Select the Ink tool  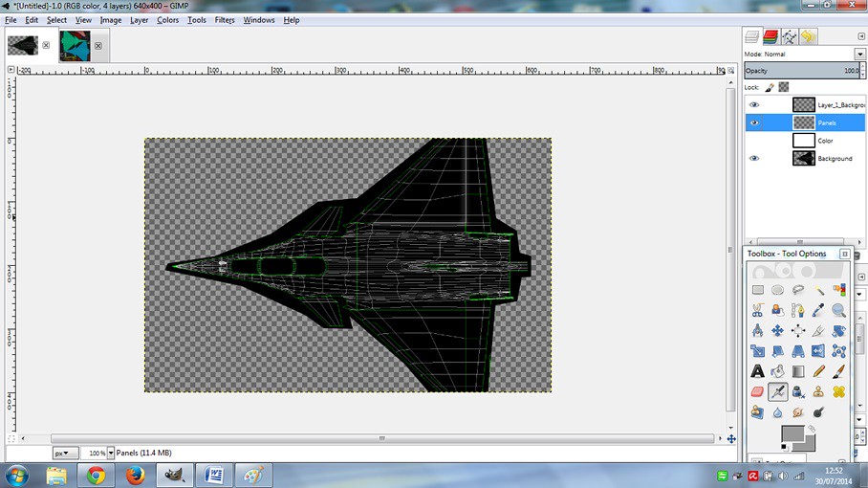797,392
